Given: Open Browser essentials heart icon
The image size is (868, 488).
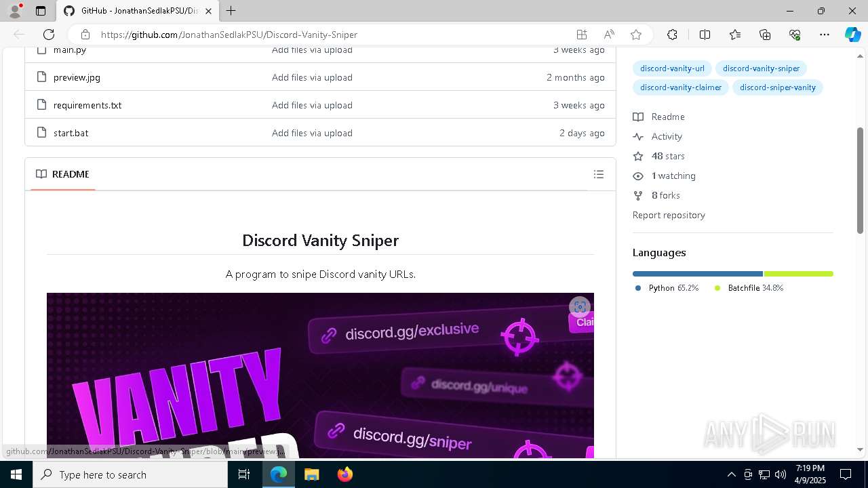Looking at the screenshot, I should (795, 35).
